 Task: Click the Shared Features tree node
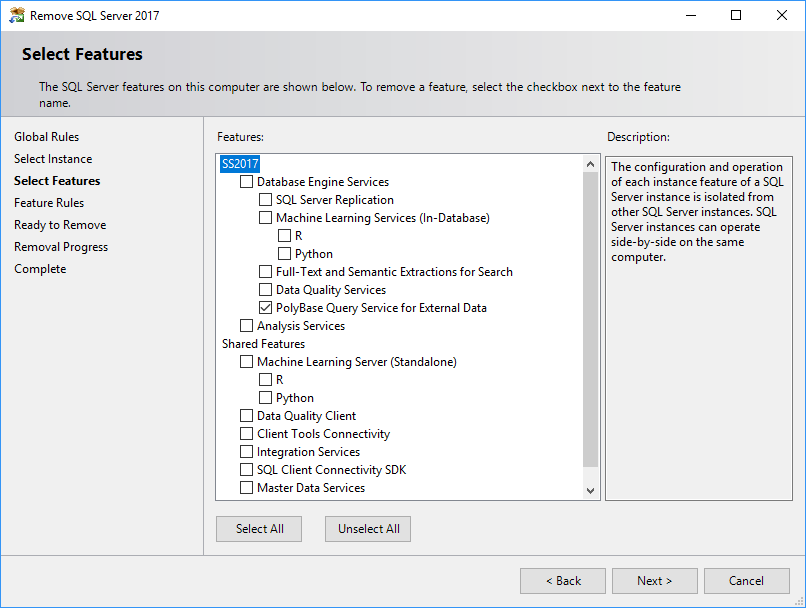coord(263,344)
